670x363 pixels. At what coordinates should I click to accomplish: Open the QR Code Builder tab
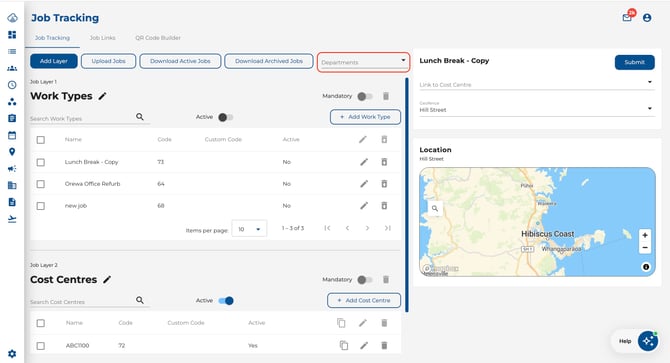(158, 38)
